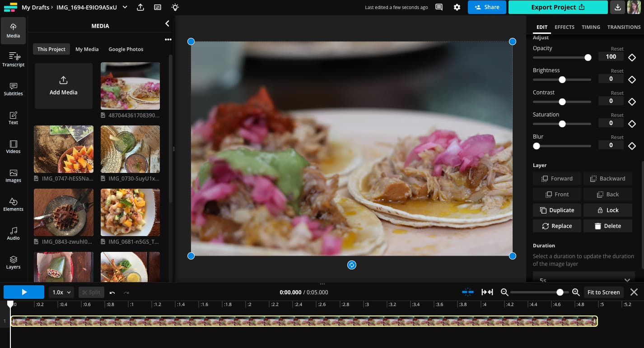Image resolution: width=644 pixels, height=348 pixels.
Task: Zoom out the timeline with magnifier minus
Action: (x=504, y=292)
